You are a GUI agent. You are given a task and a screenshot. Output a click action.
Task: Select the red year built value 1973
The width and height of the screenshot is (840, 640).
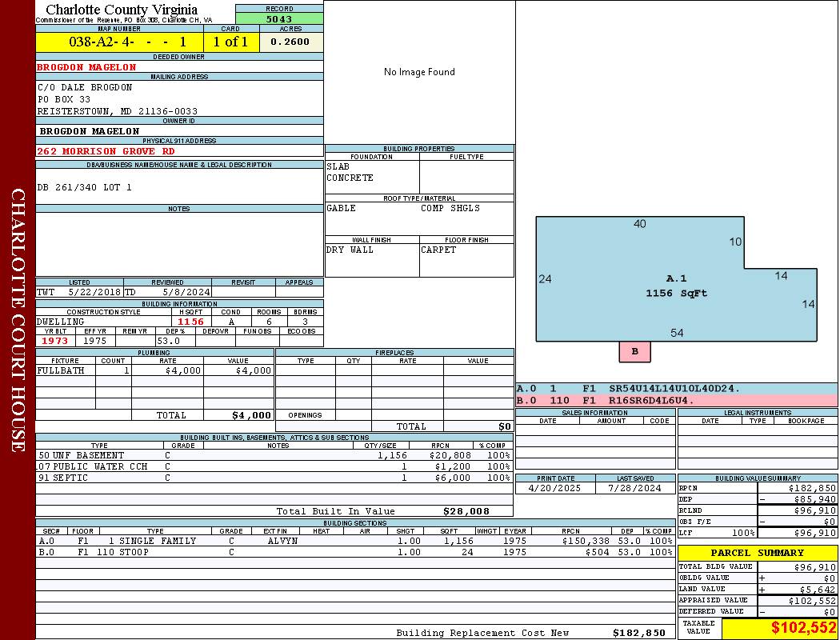click(x=55, y=341)
